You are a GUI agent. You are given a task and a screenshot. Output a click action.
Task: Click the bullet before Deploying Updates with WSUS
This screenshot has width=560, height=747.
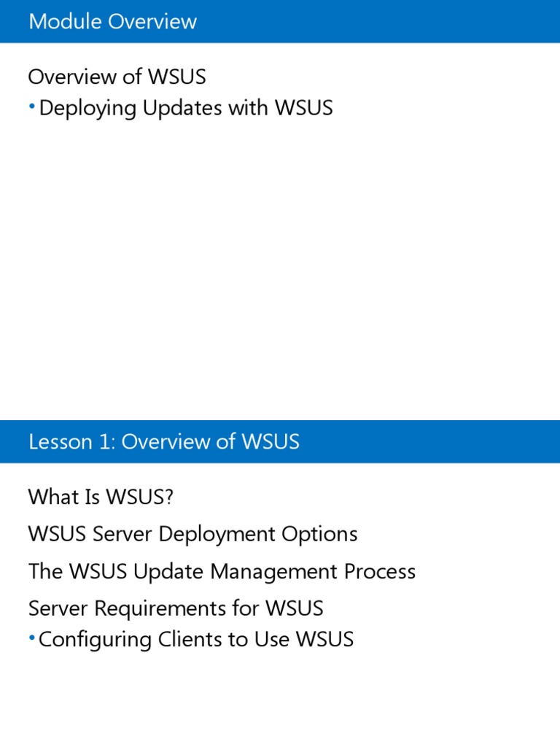31,107
